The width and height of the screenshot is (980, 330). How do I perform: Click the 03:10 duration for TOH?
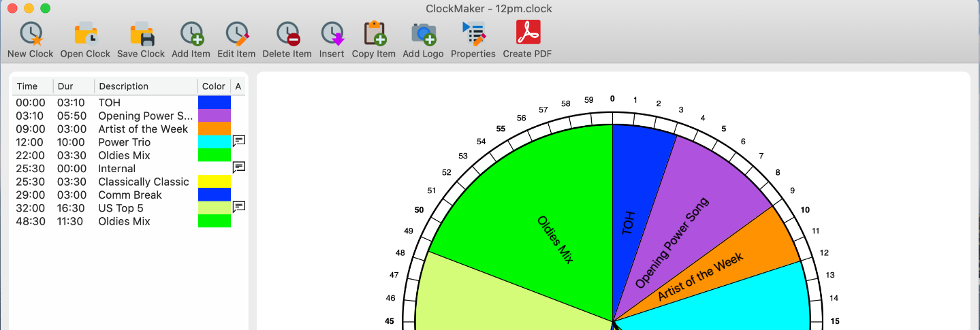click(x=71, y=103)
